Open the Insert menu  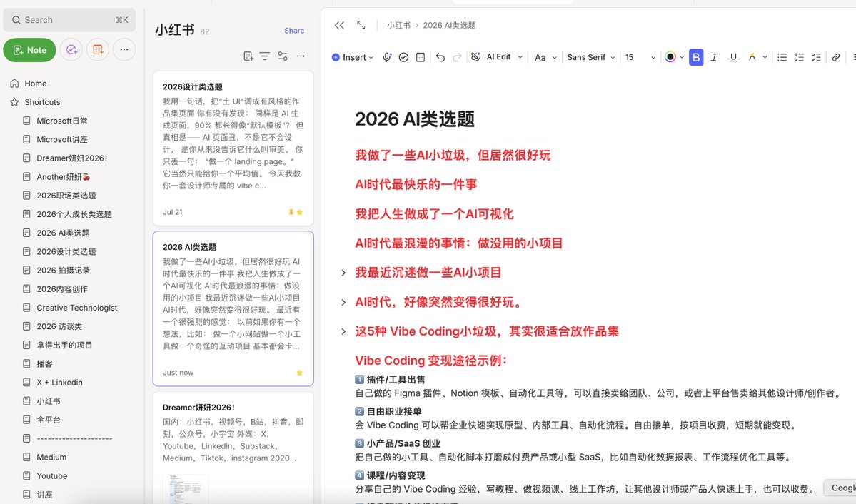(x=353, y=57)
